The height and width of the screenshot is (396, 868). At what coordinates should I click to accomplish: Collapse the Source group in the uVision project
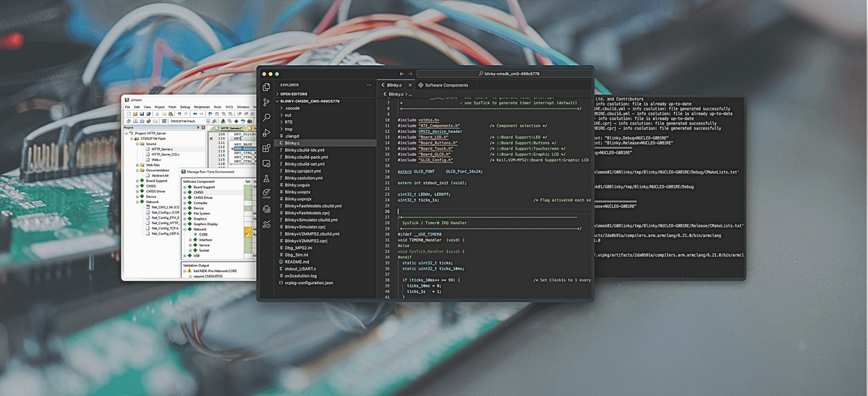coord(137,144)
